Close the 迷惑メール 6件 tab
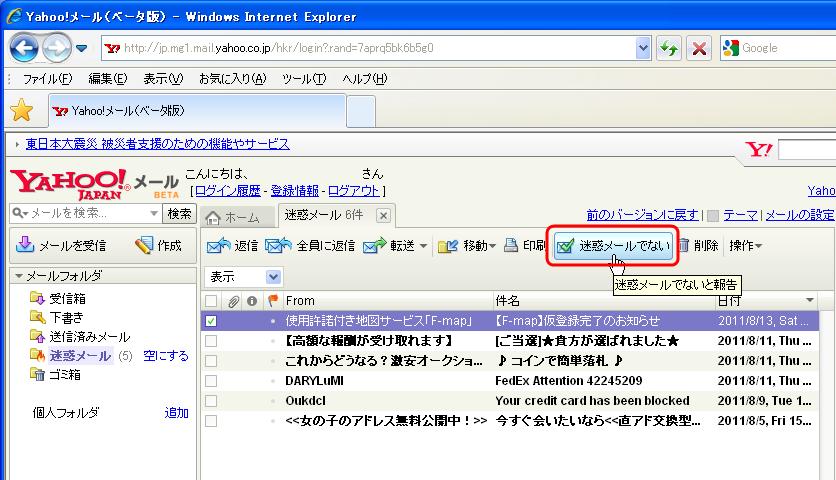The width and height of the screenshot is (836, 480). pyautogui.click(x=383, y=215)
